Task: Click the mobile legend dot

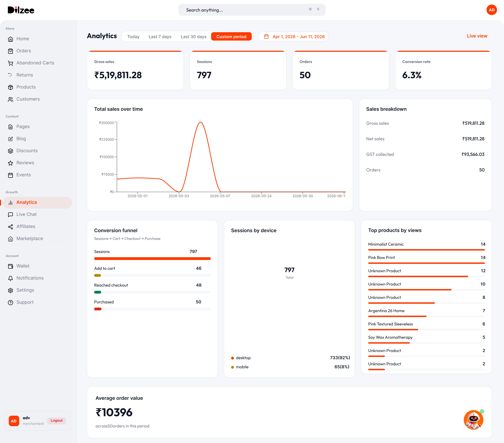Action: (x=232, y=367)
